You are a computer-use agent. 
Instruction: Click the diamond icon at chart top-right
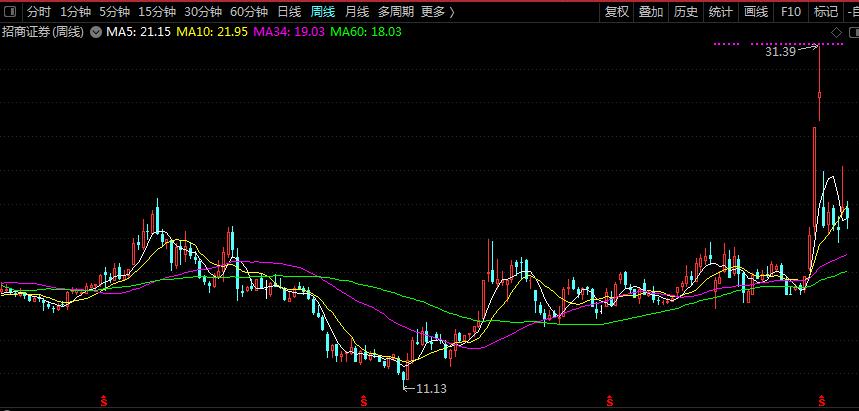click(x=837, y=32)
